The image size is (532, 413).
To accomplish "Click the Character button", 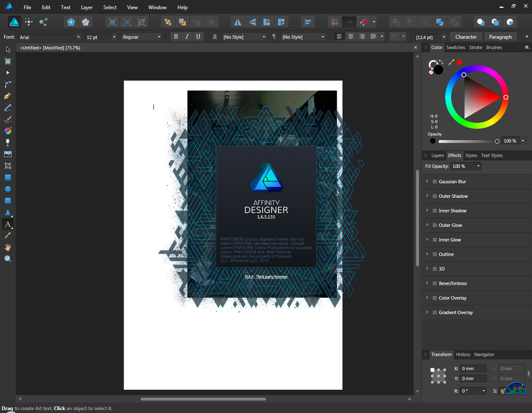I will point(466,37).
